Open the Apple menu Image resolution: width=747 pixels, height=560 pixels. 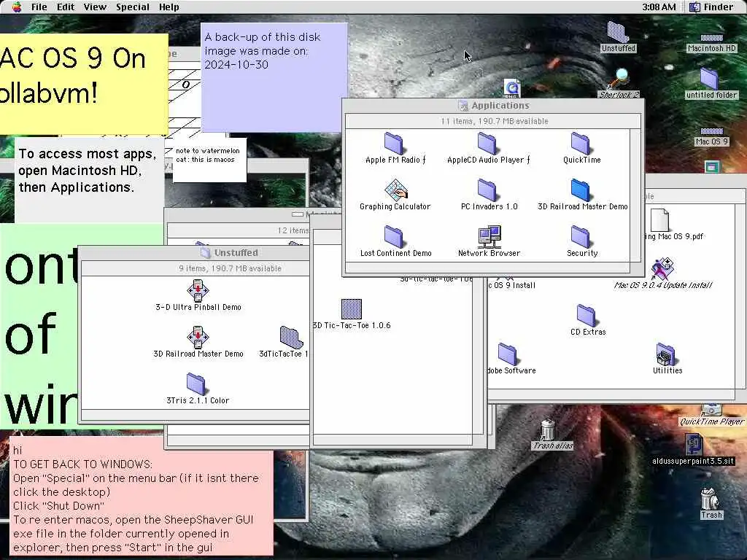click(x=17, y=7)
